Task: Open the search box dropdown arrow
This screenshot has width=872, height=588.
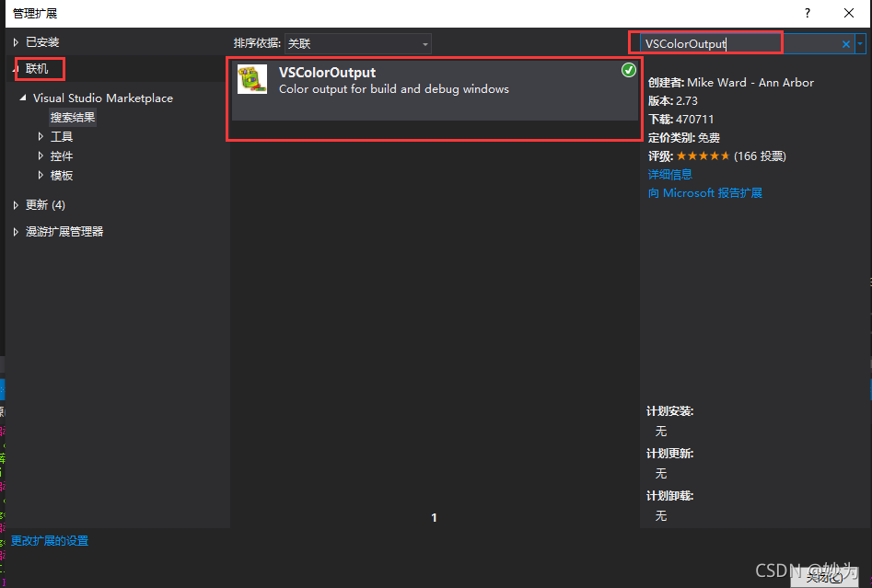Action: pos(860,43)
